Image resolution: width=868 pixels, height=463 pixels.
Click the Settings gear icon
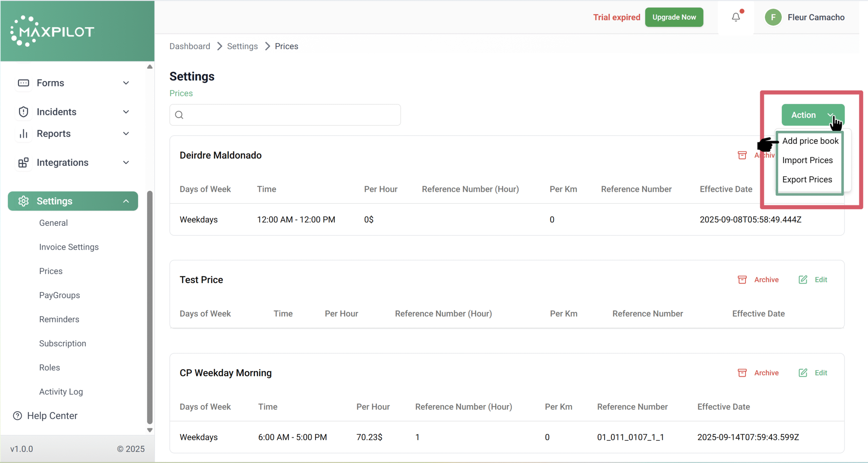23,201
